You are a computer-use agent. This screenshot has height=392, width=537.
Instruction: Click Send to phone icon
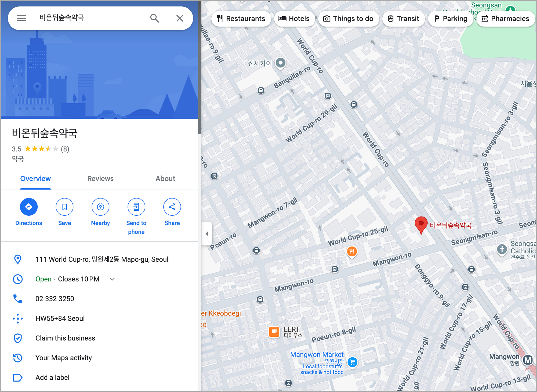[x=136, y=207]
